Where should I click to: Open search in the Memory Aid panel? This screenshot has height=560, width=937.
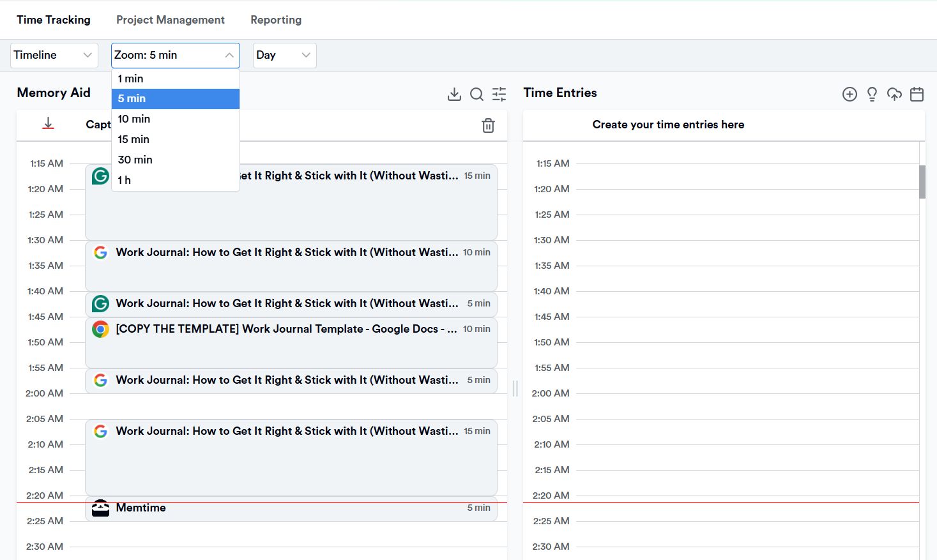pyautogui.click(x=476, y=94)
